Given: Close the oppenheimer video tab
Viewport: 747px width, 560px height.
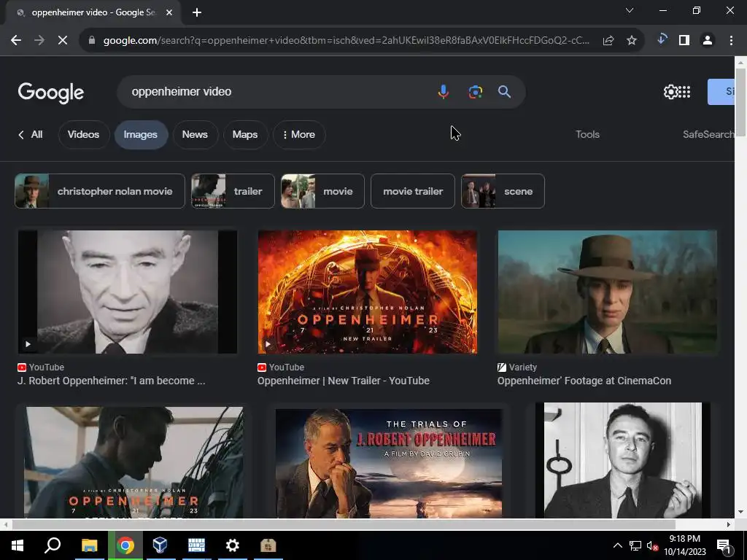Looking at the screenshot, I should point(169,12).
